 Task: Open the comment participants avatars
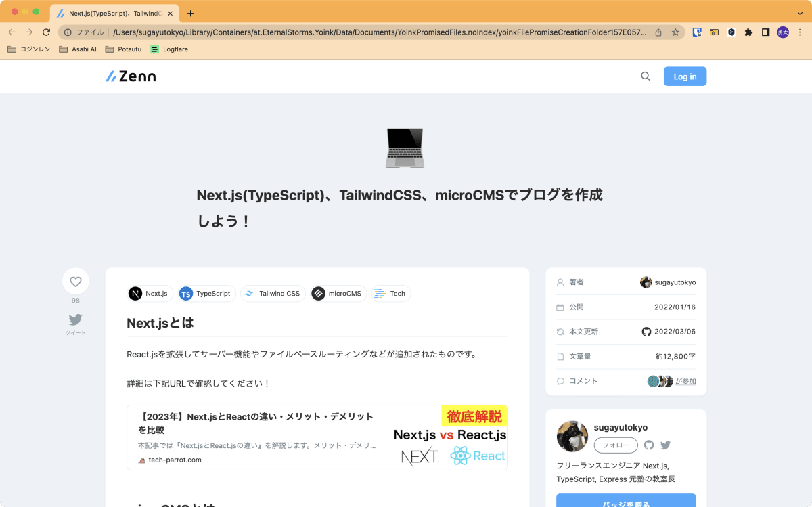tap(660, 381)
